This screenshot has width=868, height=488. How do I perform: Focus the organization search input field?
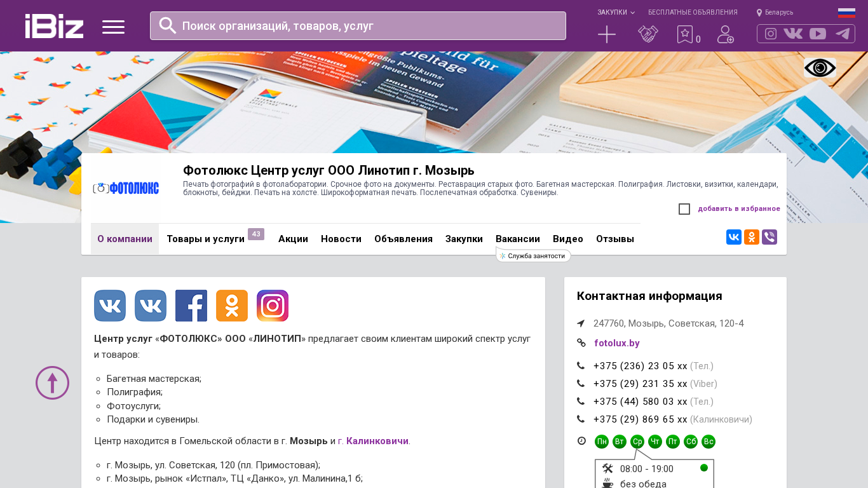358,25
